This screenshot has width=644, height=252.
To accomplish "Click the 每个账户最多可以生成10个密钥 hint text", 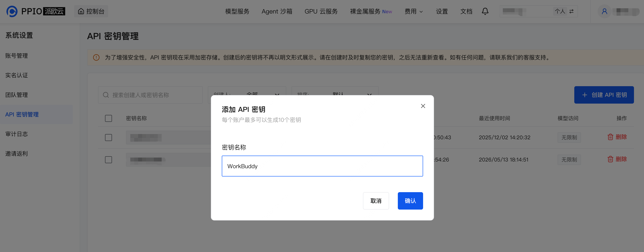I will pyautogui.click(x=261, y=120).
